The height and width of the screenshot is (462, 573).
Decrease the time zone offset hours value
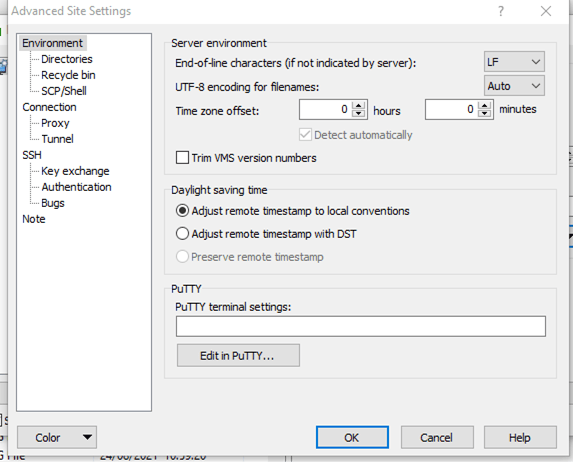(x=359, y=113)
